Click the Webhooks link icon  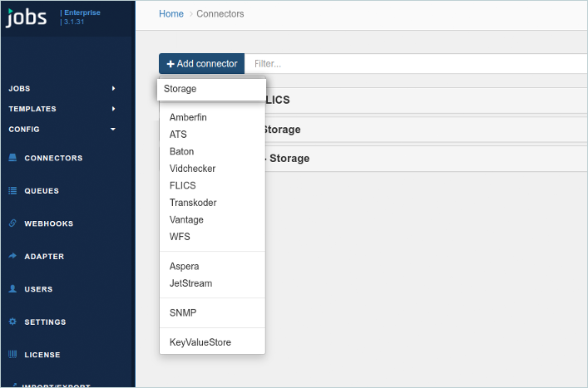tap(12, 223)
